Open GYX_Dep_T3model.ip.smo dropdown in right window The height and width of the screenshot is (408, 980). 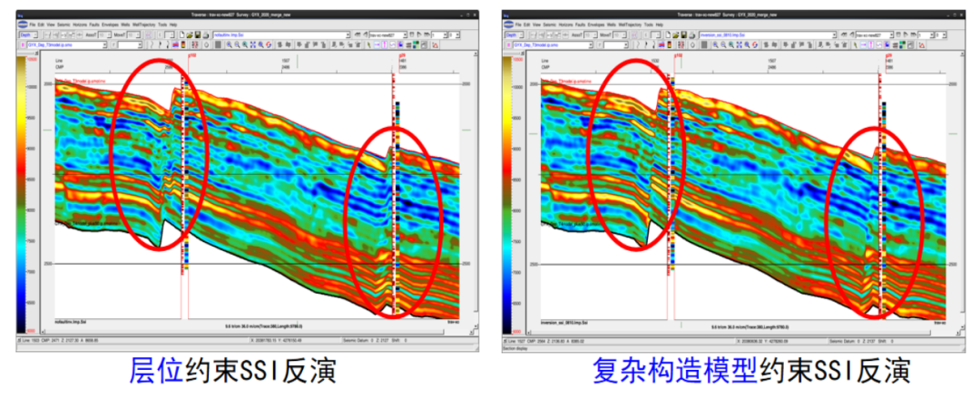pyautogui.click(x=554, y=45)
